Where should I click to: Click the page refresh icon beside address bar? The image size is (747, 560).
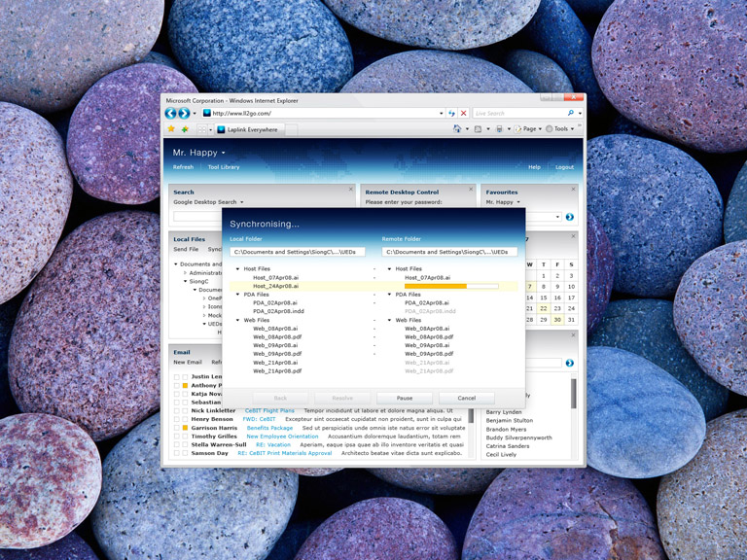pyautogui.click(x=452, y=114)
